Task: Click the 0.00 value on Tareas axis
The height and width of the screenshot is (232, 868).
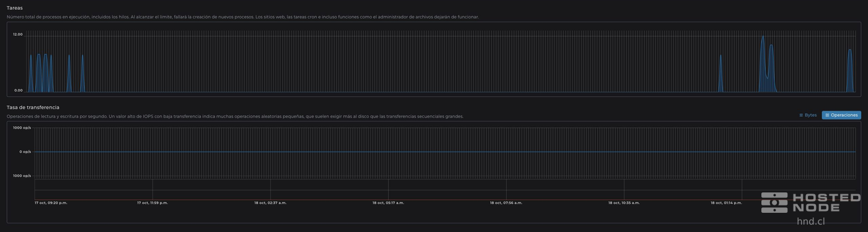Action: coord(19,90)
